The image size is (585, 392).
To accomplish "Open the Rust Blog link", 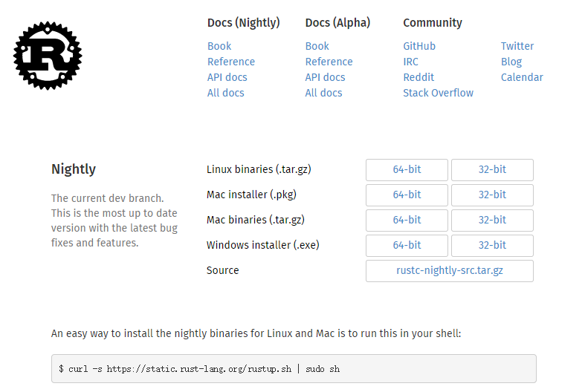I will 511,62.
